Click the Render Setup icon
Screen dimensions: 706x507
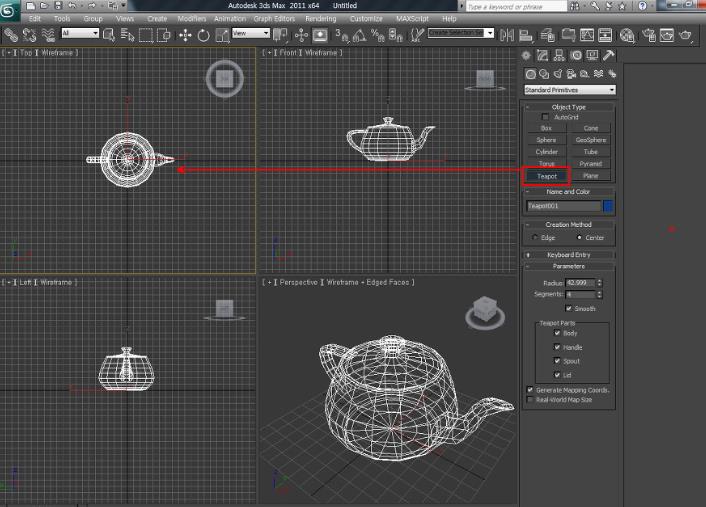click(648, 35)
